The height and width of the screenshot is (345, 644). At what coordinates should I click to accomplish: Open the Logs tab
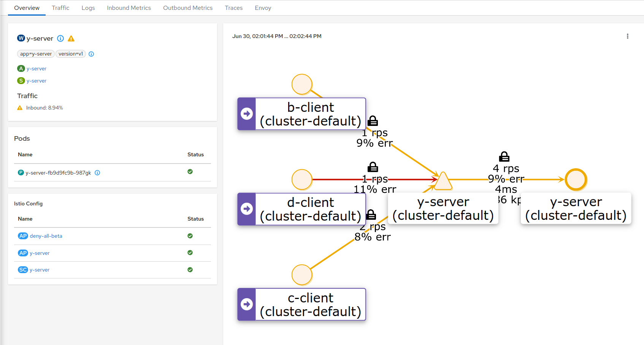(88, 8)
